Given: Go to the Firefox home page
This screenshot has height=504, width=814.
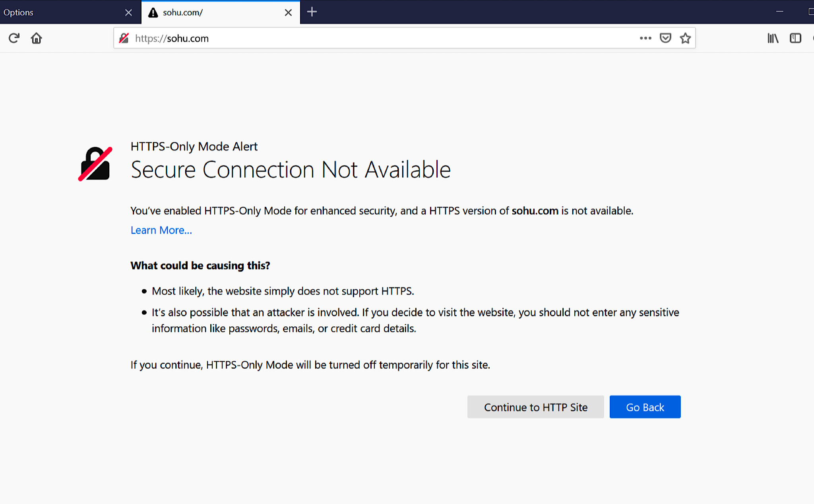Looking at the screenshot, I should coord(36,38).
